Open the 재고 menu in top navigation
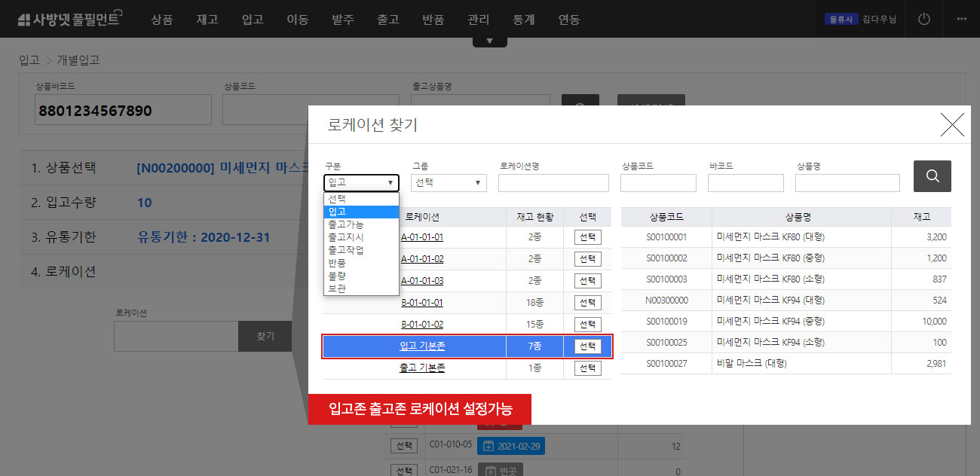Image resolution: width=980 pixels, height=476 pixels. (x=207, y=20)
